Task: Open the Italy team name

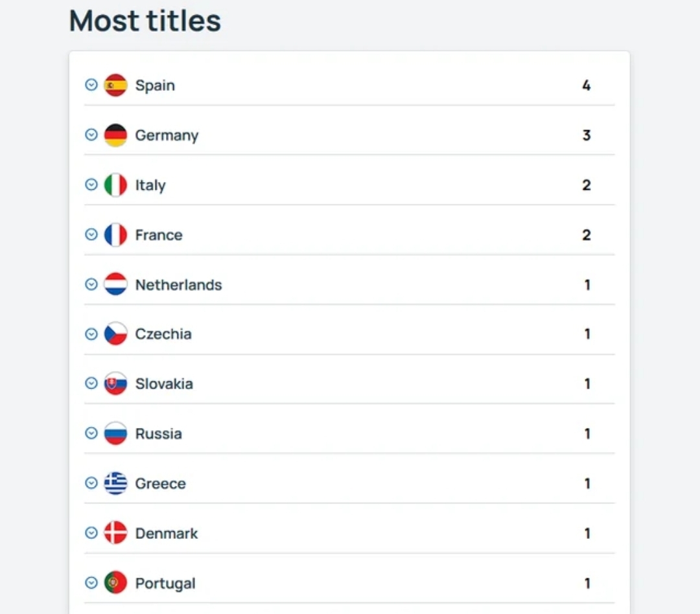Action: [150, 185]
